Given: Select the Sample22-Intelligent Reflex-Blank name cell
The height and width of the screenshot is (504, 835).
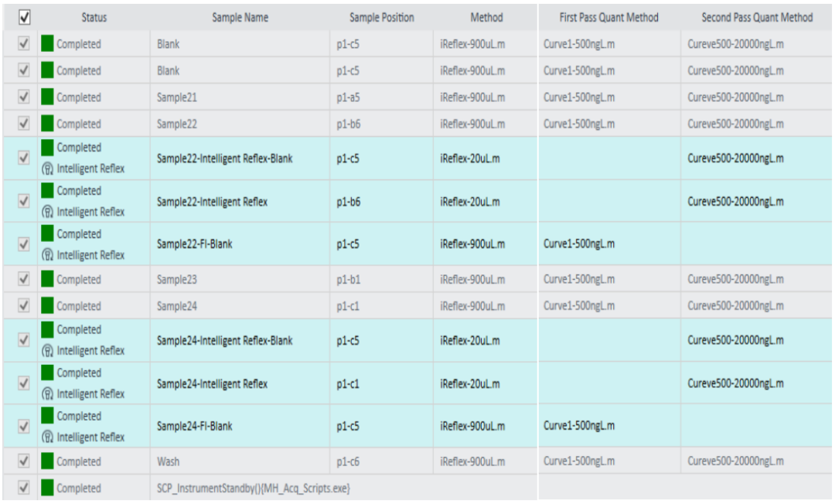Looking at the screenshot, I should 240,158.
